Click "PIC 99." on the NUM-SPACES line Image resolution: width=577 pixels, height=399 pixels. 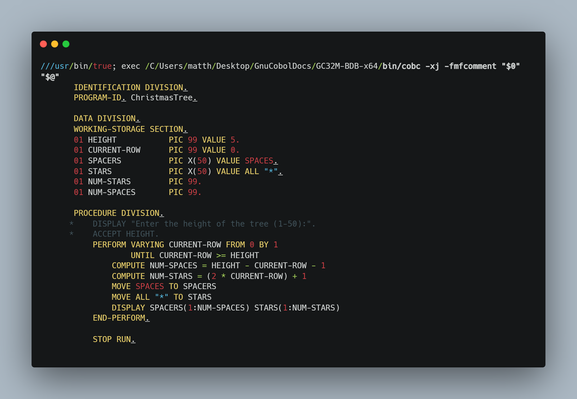pos(185,192)
